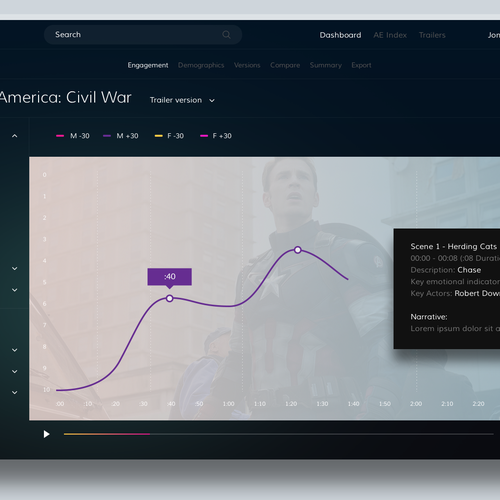Open the Trailers navigation link
This screenshot has width=500, height=500.
click(x=432, y=35)
